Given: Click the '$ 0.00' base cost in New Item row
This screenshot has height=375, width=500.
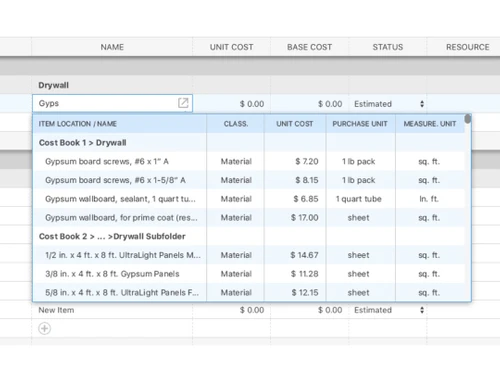Looking at the screenshot, I should tap(330, 310).
